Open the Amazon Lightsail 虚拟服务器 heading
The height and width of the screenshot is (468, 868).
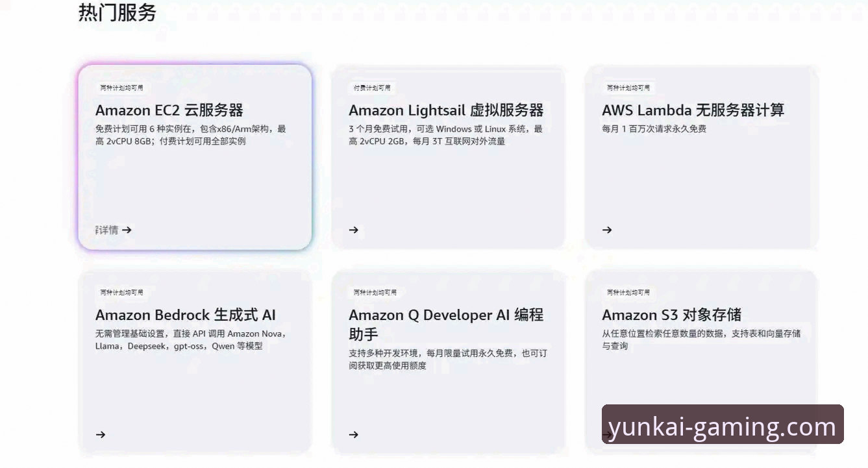click(446, 110)
